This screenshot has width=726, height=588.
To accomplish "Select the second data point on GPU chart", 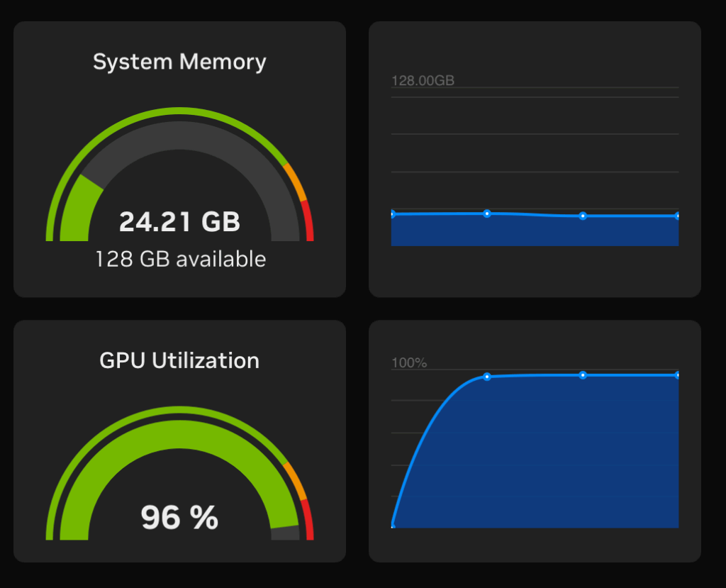I will pyautogui.click(x=487, y=377).
